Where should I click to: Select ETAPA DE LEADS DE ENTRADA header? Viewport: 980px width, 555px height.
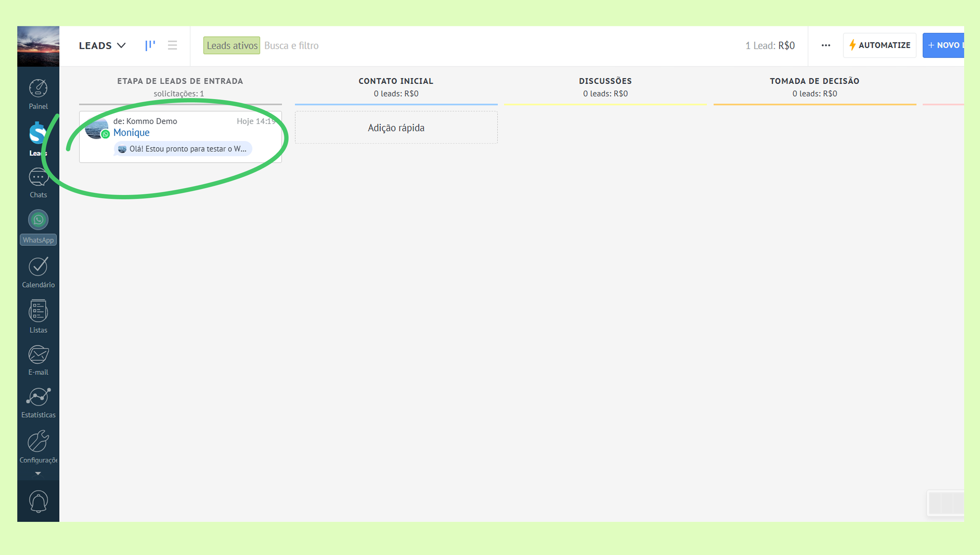pyautogui.click(x=180, y=81)
